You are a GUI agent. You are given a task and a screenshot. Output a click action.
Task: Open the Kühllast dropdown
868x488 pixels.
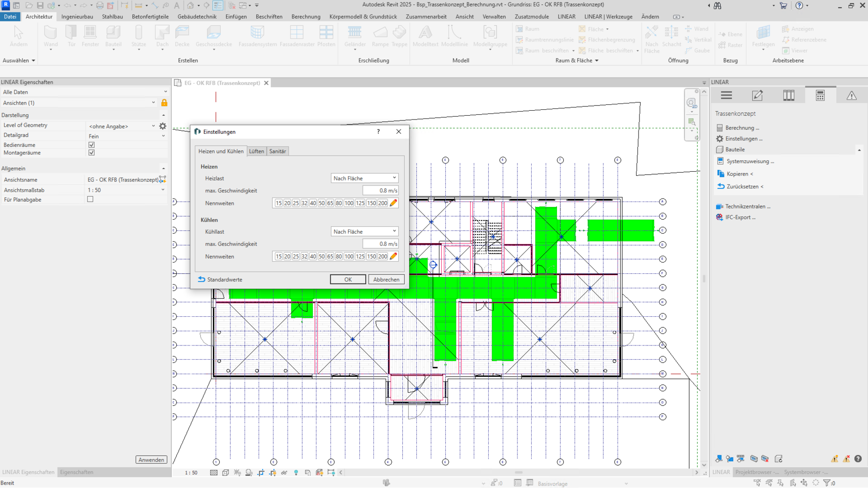364,231
